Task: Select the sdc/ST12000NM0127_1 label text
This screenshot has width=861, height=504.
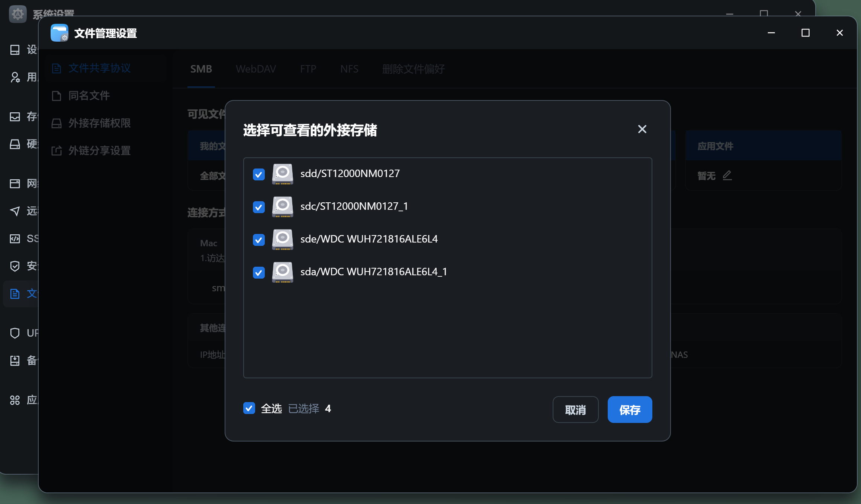Action: (x=354, y=206)
